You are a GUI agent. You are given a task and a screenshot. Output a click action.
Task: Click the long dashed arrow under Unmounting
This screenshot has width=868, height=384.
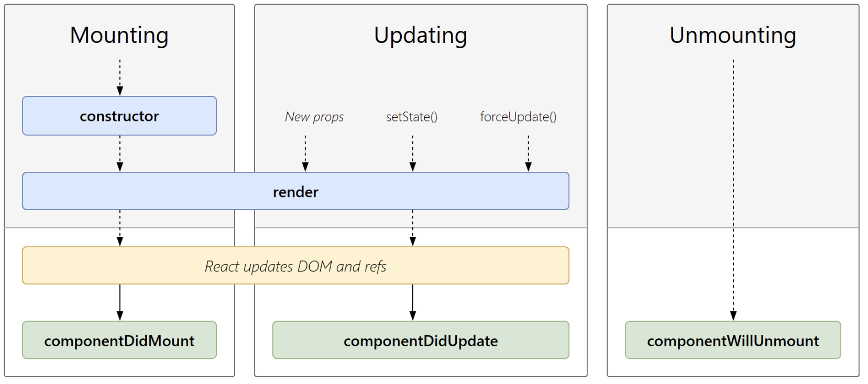(x=733, y=190)
